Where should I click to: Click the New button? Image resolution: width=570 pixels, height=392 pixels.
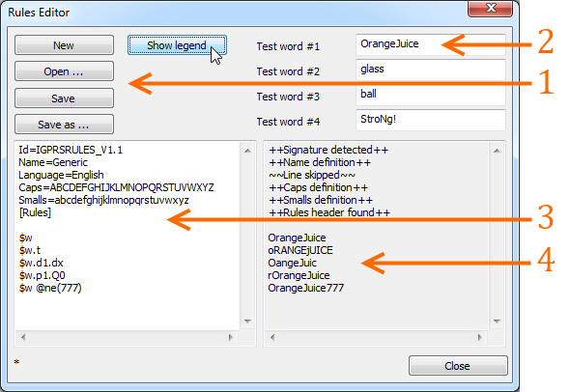coord(64,45)
